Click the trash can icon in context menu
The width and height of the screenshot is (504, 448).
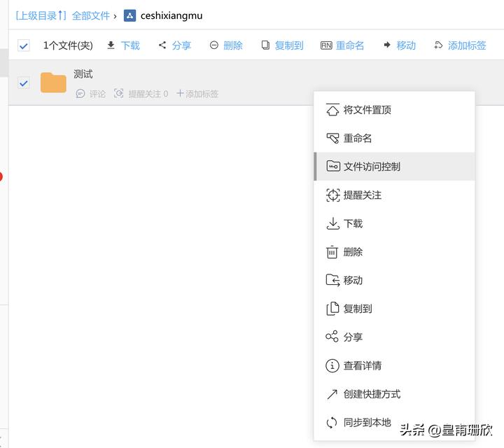(332, 252)
